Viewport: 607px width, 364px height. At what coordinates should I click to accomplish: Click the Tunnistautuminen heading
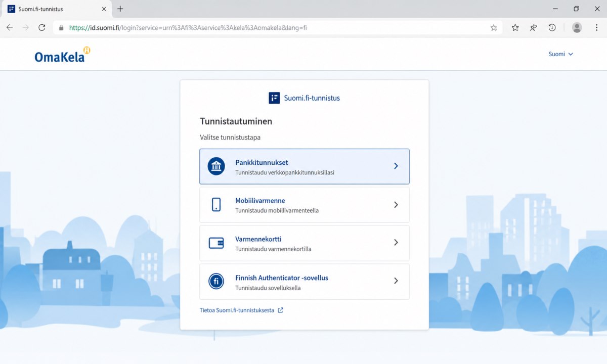coord(236,121)
